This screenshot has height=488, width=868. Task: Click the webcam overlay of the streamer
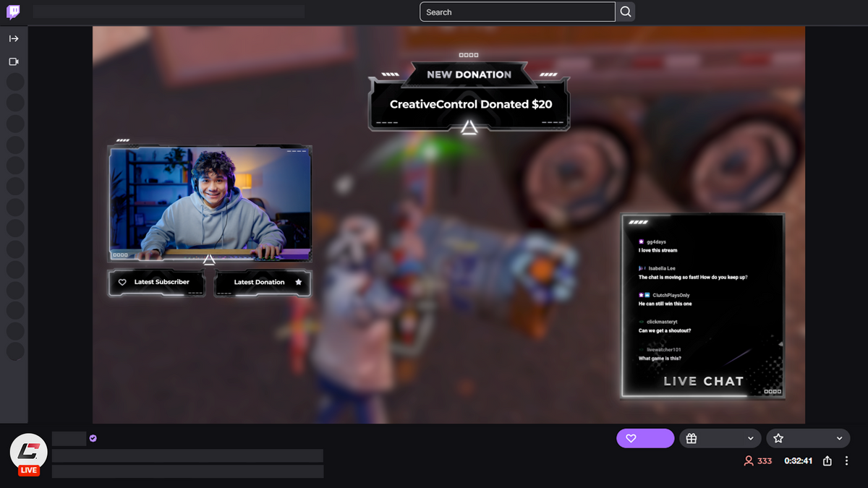click(x=210, y=204)
